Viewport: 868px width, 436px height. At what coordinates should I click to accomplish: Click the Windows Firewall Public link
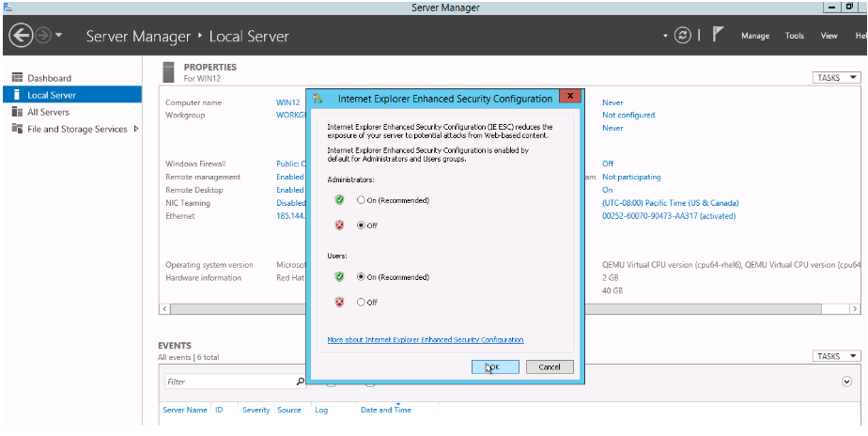pyautogui.click(x=290, y=163)
